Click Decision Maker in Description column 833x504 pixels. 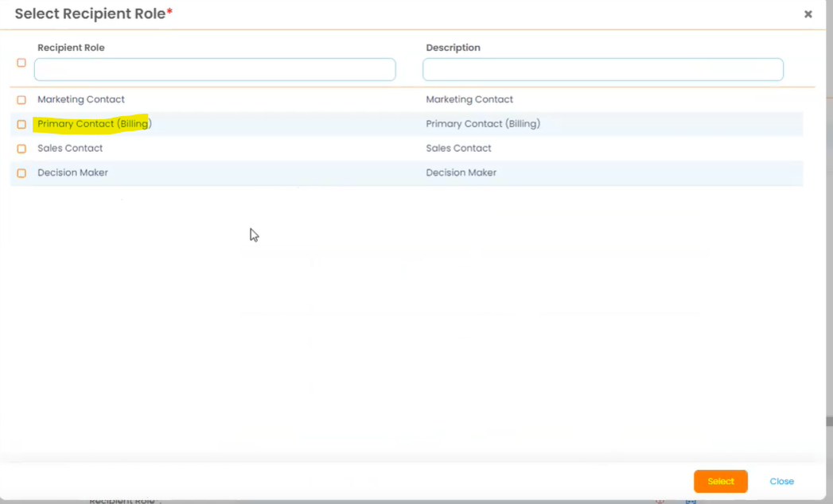pos(461,173)
